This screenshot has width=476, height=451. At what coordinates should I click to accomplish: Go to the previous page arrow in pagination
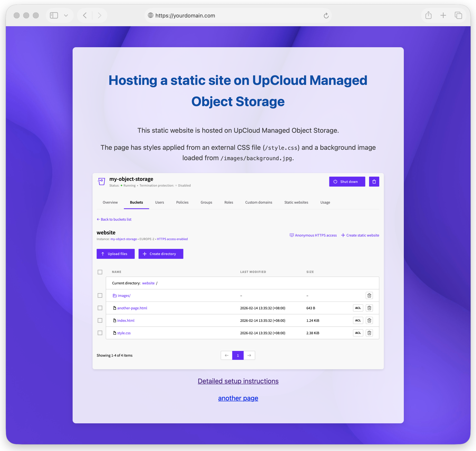click(x=227, y=355)
